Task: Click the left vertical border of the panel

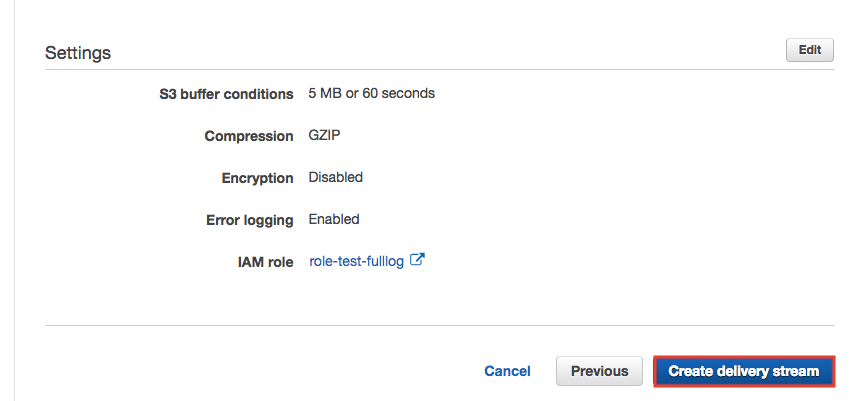Action: click(x=12, y=200)
